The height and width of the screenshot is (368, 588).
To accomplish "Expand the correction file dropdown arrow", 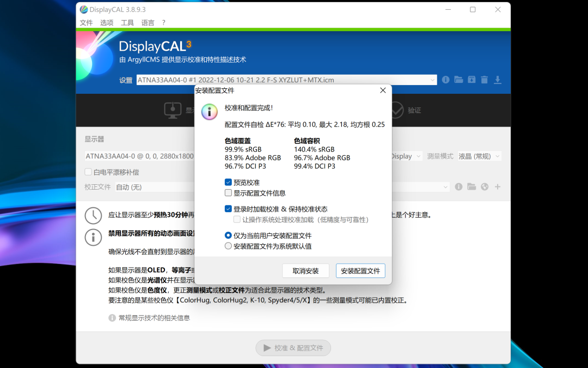I will click(445, 186).
